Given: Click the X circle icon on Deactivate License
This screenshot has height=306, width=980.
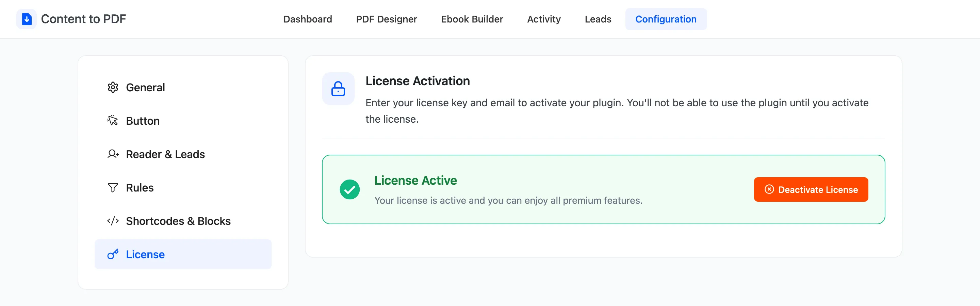Looking at the screenshot, I should point(769,189).
